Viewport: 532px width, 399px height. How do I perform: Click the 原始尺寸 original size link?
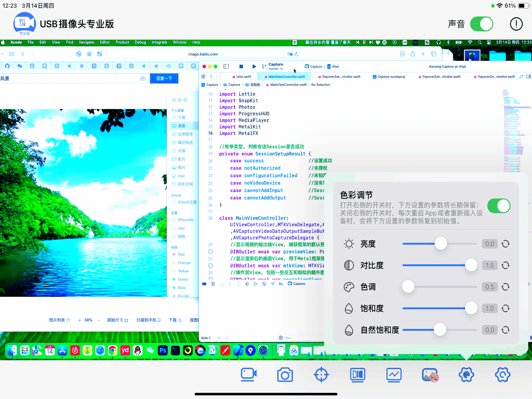(x=118, y=320)
